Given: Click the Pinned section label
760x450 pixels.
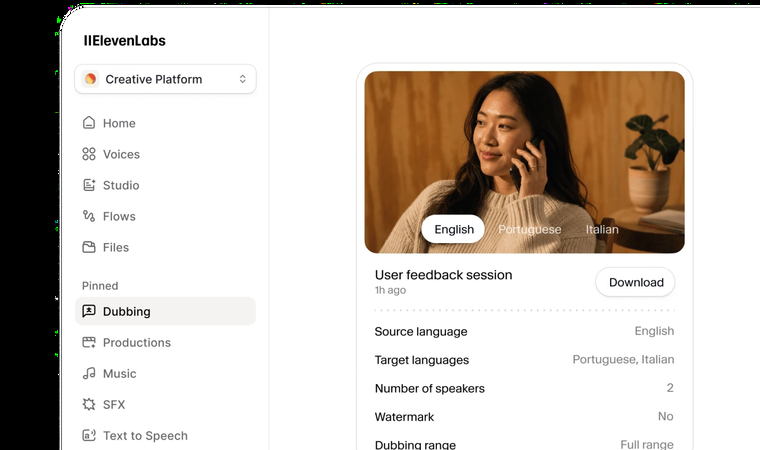Looking at the screenshot, I should [x=100, y=286].
